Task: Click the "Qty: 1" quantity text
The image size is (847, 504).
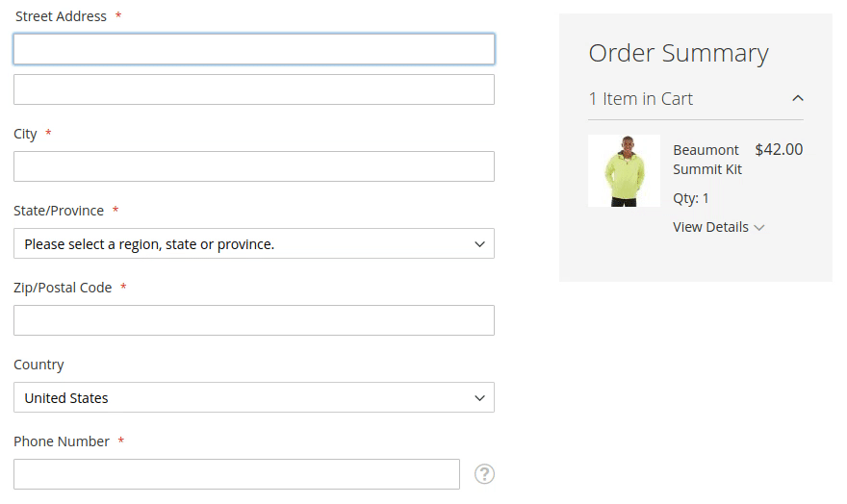Action: (691, 198)
